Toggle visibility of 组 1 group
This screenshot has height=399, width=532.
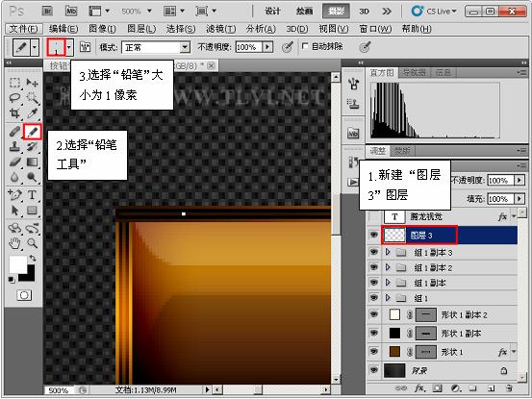click(x=374, y=298)
